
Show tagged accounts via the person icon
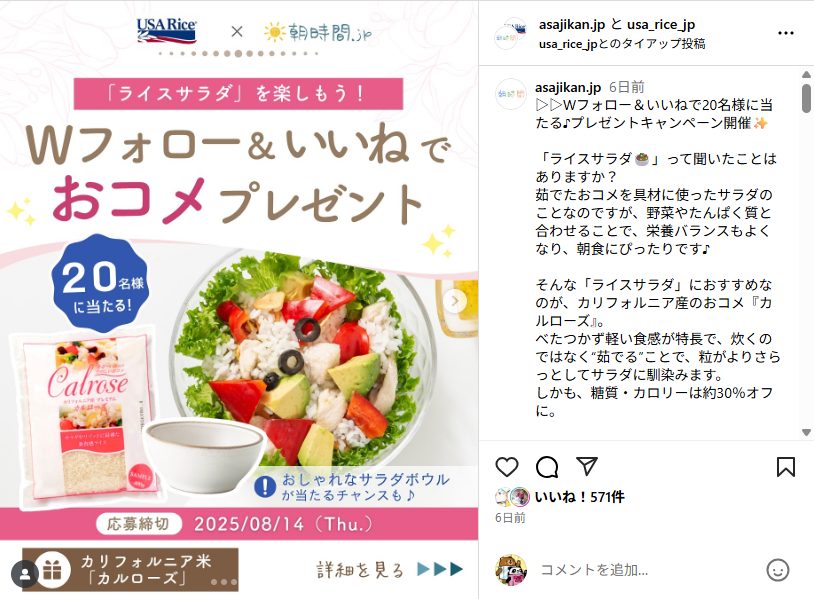25,574
